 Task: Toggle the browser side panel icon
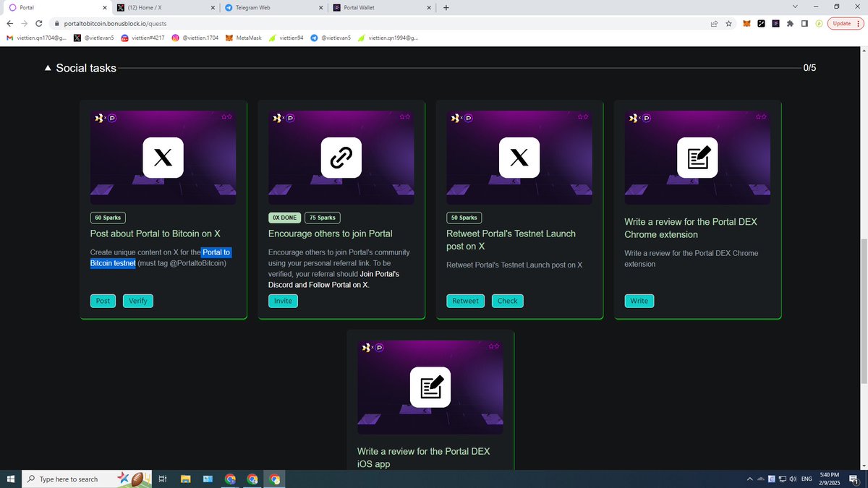pos(805,23)
